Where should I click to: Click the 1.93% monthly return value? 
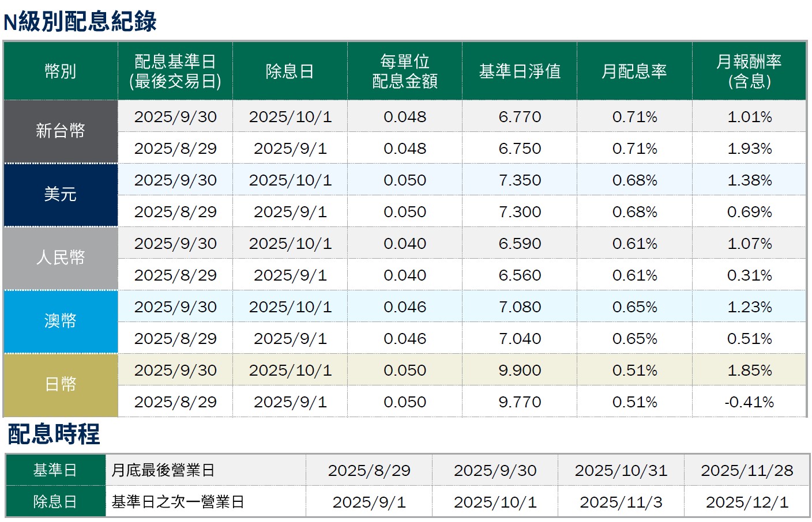749,149
